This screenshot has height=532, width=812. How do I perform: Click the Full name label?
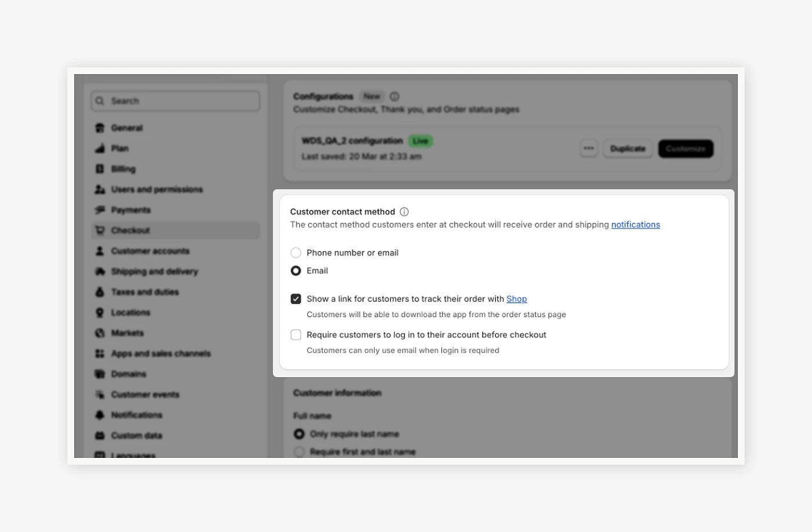312,416
